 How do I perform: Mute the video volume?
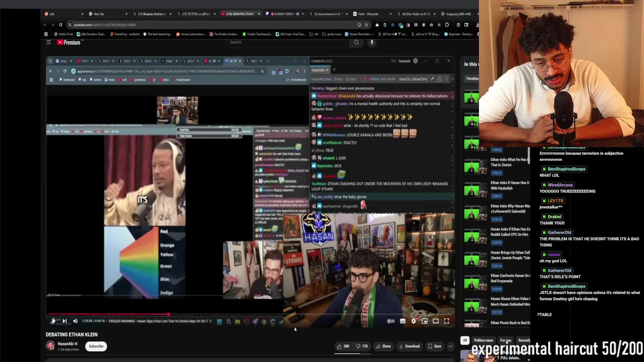point(75,321)
